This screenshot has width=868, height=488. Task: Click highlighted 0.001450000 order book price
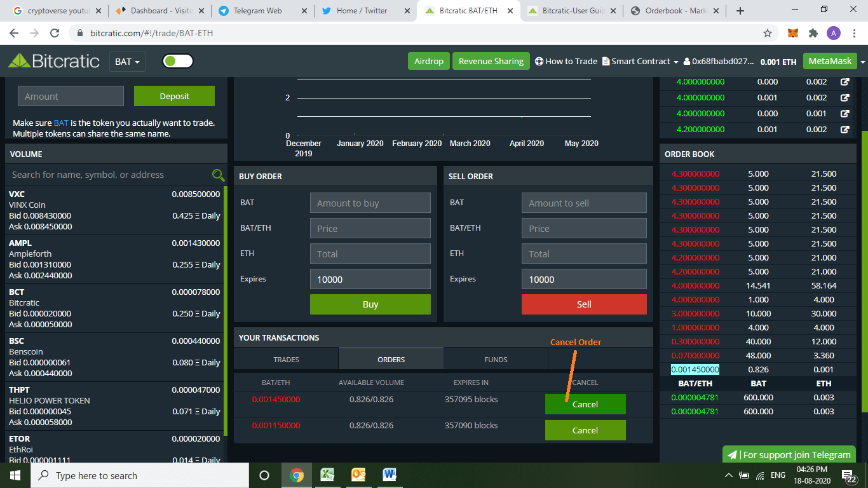pyautogui.click(x=695, y=369)
